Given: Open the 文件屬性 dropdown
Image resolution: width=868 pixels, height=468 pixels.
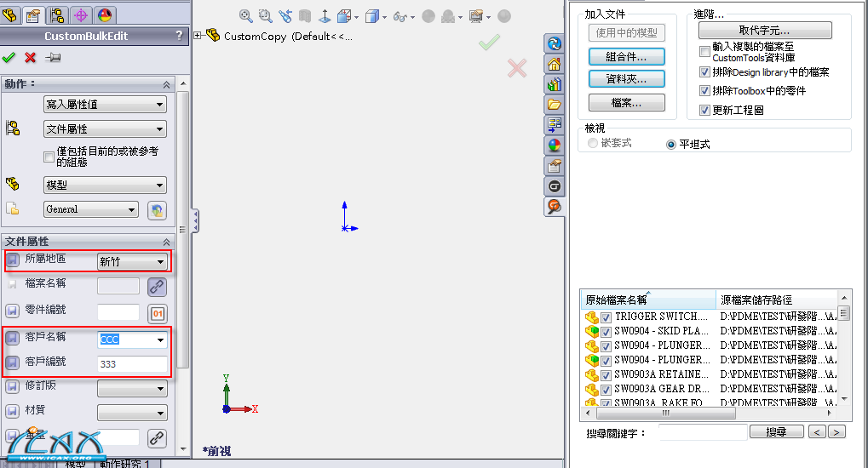Looking at the screenshot, I should coord(105,128).
